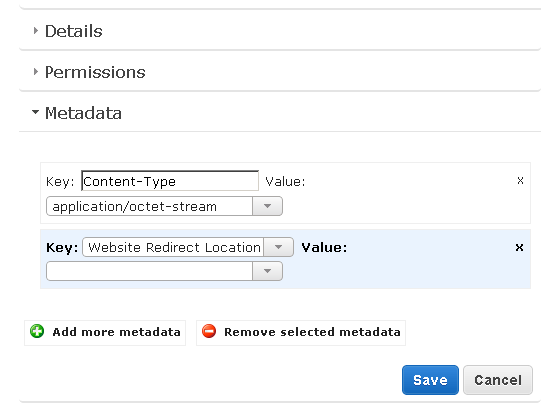Screen dimensions: 543x403
Task: Select the Content-Type row via its Value label
Action: (x=285, y=181)
